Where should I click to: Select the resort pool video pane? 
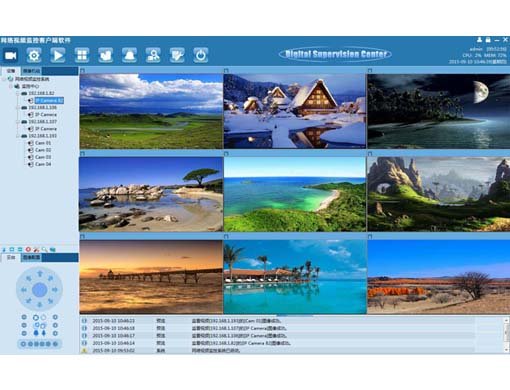point(295,277)
